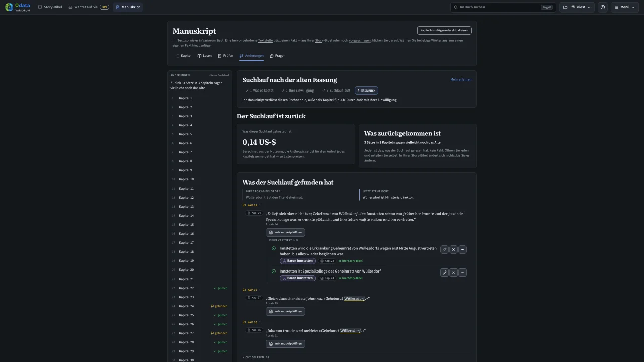Image resolution: width=644 pixels, height=362 pixels.
Task: Click Baron Innstetten tag under Spezialkollege fact
Action: click(x=298, y=278)
